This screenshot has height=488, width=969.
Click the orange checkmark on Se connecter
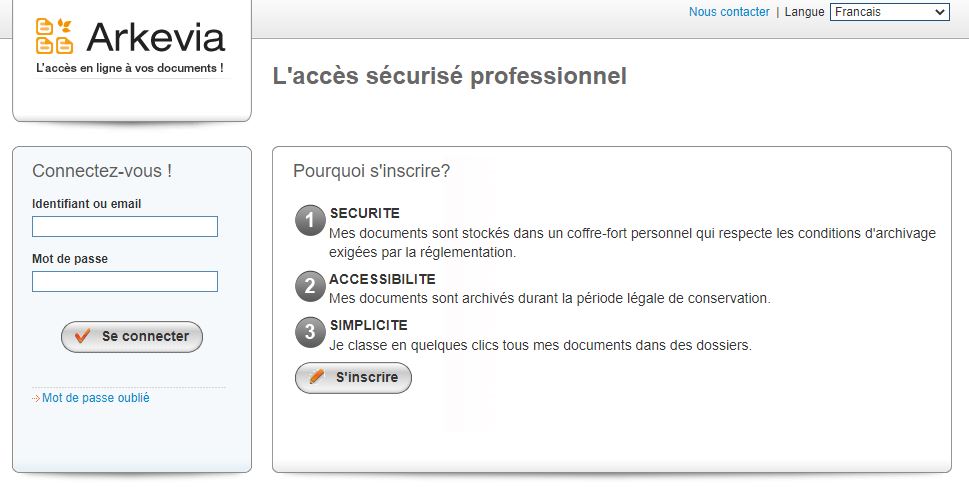click(82, 336)
